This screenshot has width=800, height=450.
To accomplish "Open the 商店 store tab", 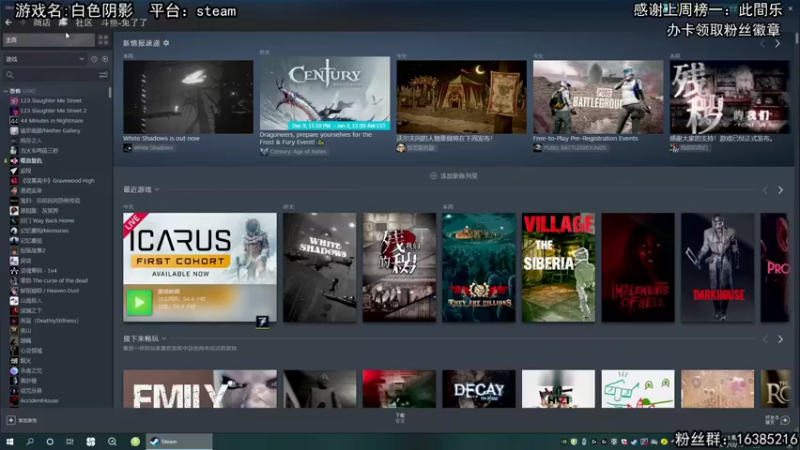I will pyautogui.click(x=42, y=23).
